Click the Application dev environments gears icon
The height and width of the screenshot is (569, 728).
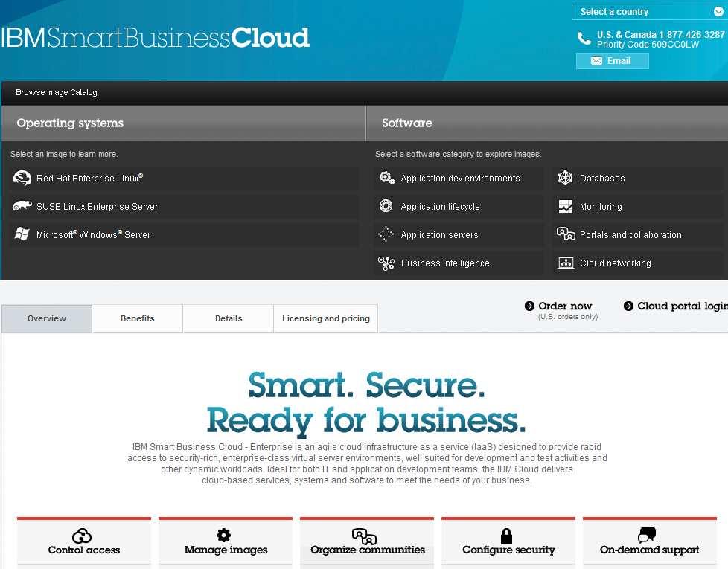tap(387, 178)
